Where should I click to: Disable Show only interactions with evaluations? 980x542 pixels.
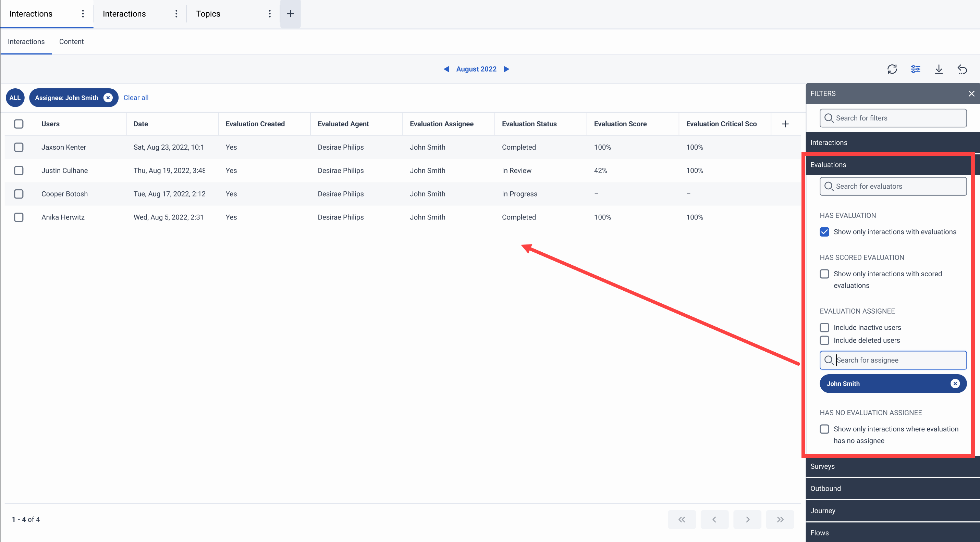pyautogui.click(x=824, y=232)
